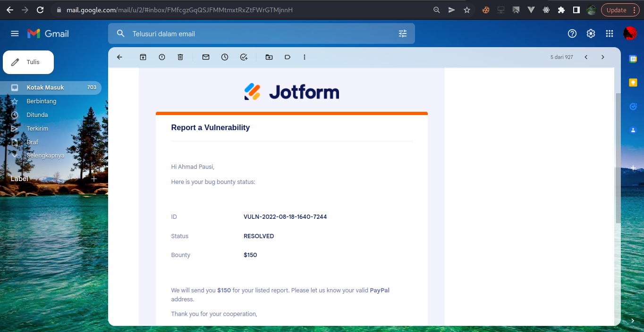Archive the Jotform email
Image resolution: width=644 pixels, height=332 pixels.
tap(143, 57)
